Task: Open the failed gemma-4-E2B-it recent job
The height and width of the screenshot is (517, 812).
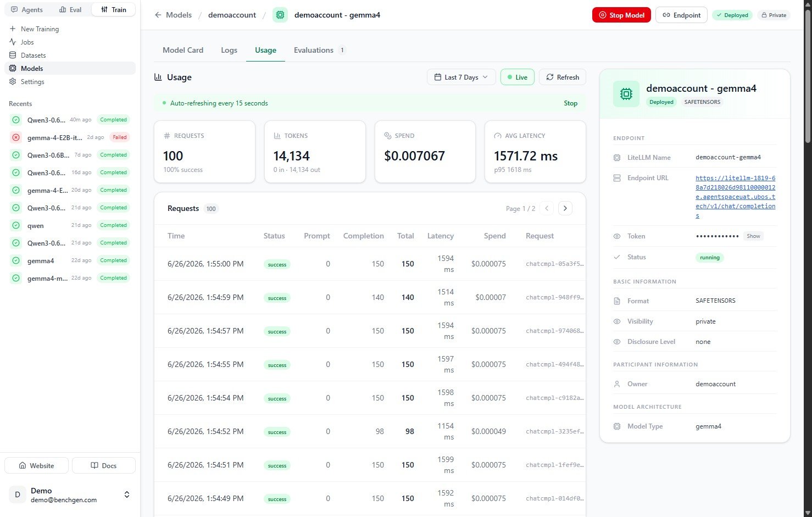Action: tap(70, 137)
